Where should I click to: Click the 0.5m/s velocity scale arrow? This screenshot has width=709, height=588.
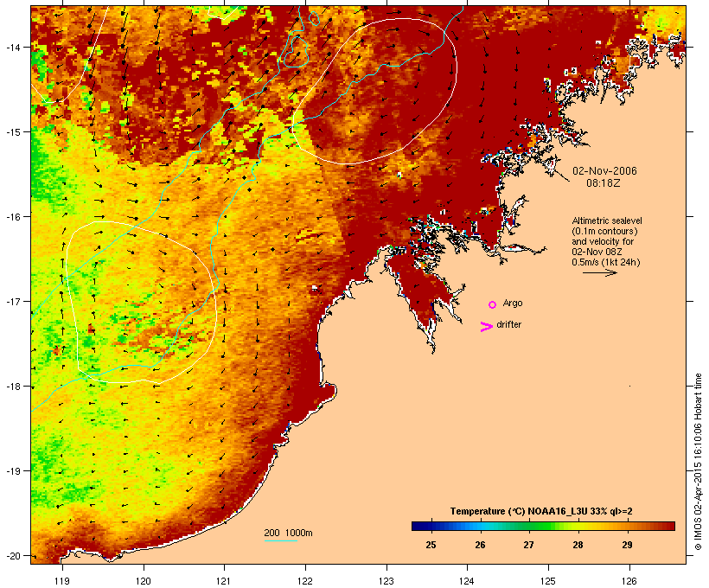(599, 272)
